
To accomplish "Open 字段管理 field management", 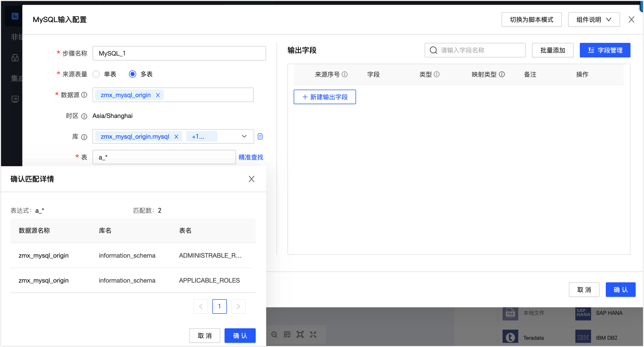I will pyautogui.click(x=605, y=50).
